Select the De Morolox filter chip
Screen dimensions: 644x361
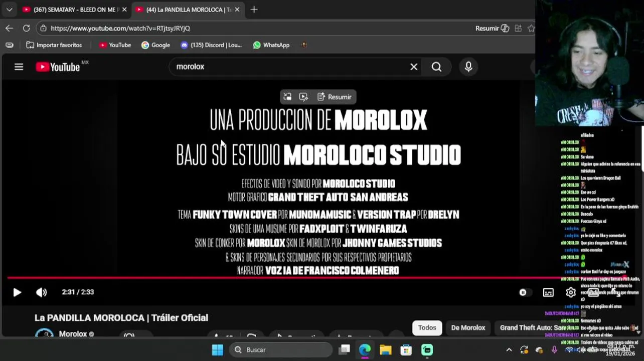(x=468, y=328)
